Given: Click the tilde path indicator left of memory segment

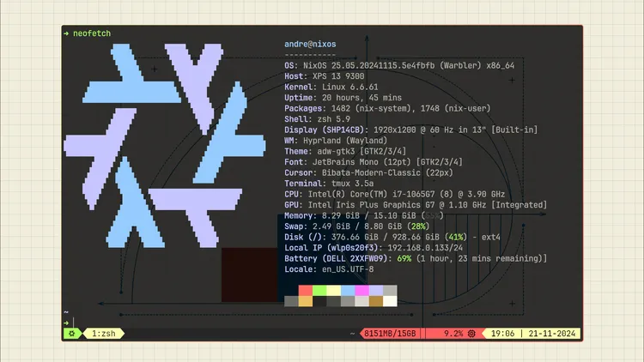Looking at the screenshot, I should (352, 334).
